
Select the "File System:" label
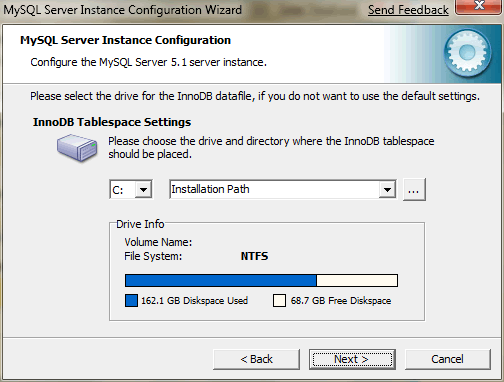pyautogui.click(x=153, y=256)
